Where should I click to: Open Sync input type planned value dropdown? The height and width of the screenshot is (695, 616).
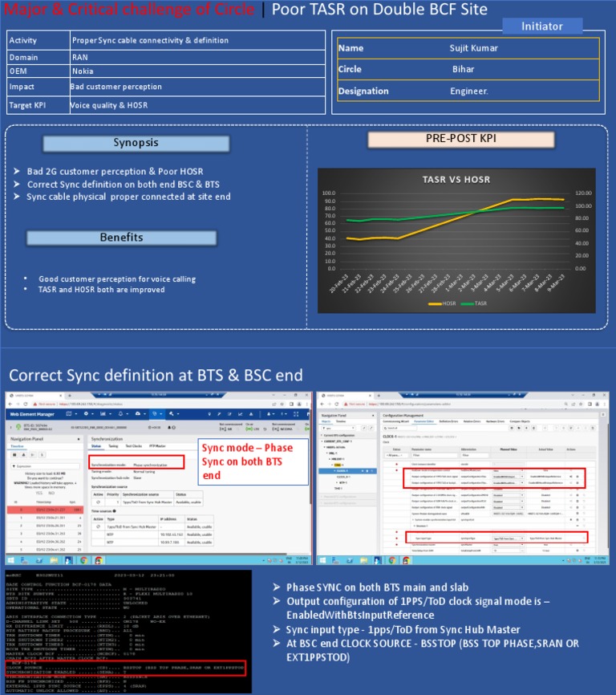point(508,539)
